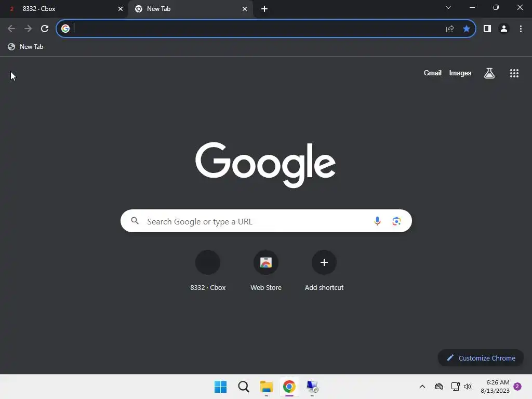
Task: Restore down the Chrome window
Action: pyautogui.click(x=496, y=7)
